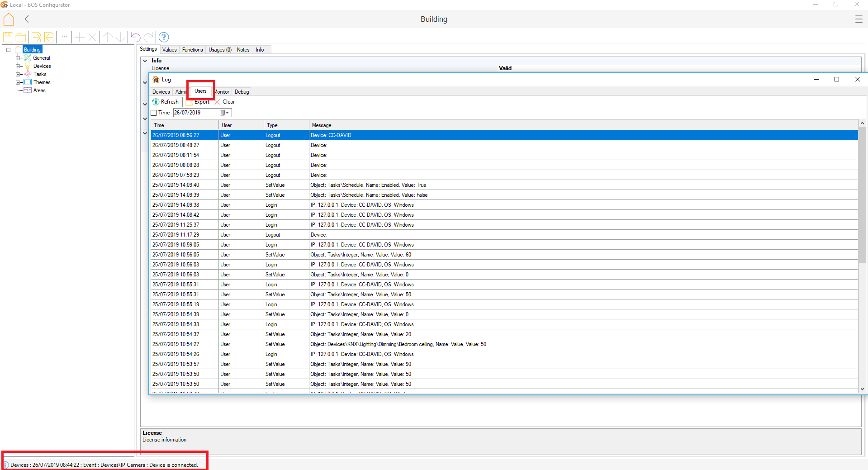Enable the Time filter checkbox
The height and width of the screenshot is (470, 868).
(154, 113)
